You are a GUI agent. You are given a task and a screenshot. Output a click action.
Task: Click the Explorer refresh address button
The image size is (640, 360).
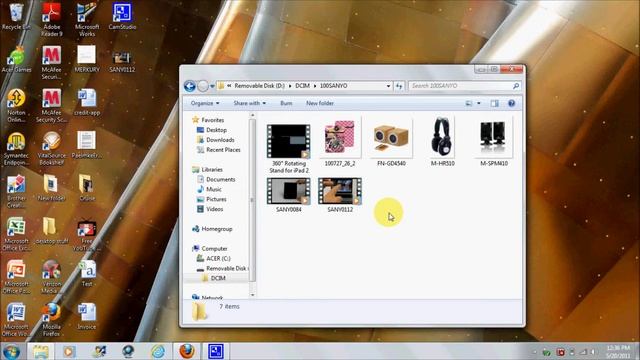point(399,86)
